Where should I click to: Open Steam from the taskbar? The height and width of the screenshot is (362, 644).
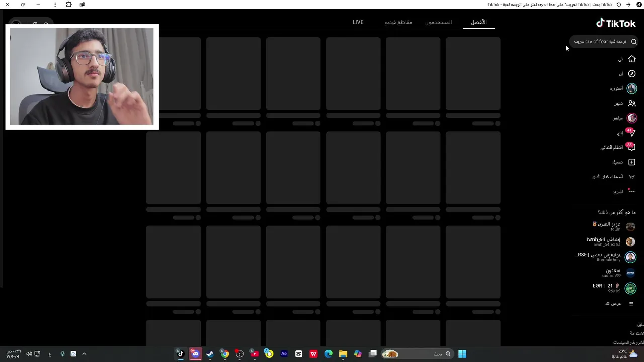click(210, 354)
